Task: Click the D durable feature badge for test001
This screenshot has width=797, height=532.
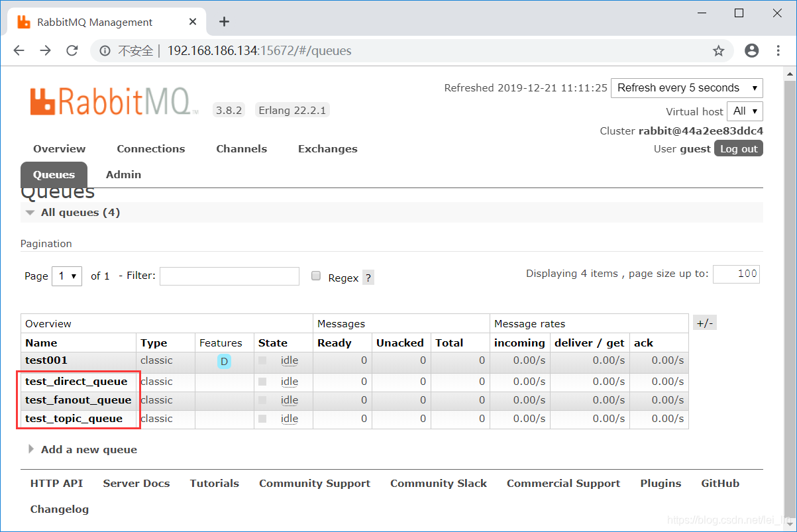Action: (224, 361)
